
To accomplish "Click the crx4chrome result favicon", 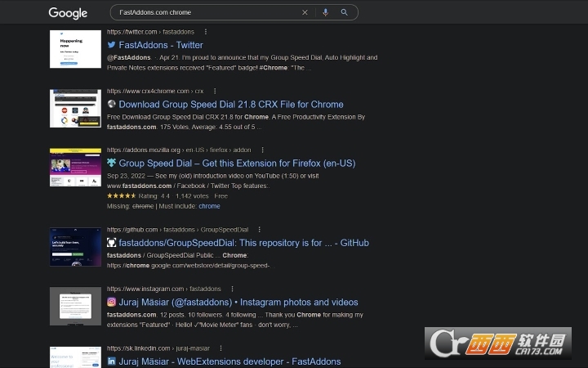I will click(x=111, y=104).
